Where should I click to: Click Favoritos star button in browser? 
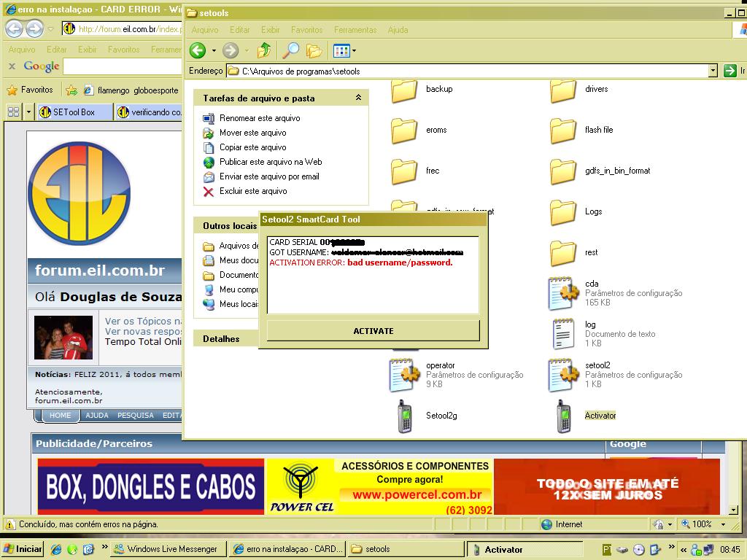(x=30, y=90)
